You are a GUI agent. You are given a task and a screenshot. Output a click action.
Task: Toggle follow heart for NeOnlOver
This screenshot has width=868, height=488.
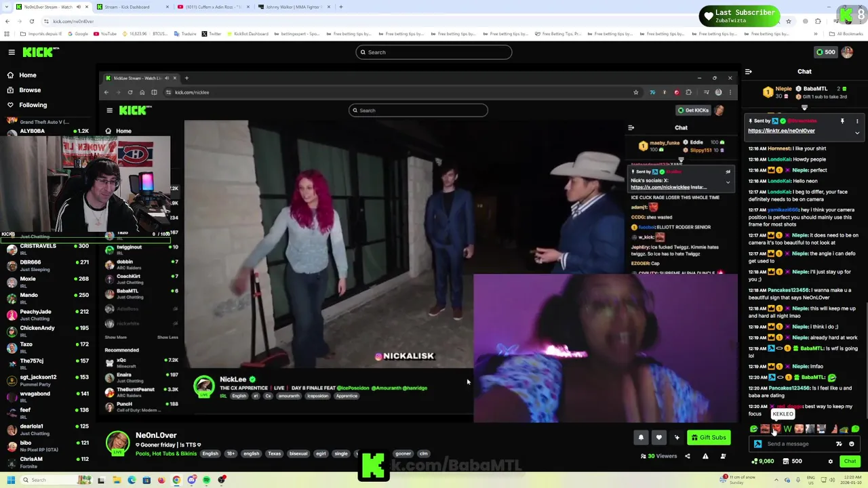(658, 438)
